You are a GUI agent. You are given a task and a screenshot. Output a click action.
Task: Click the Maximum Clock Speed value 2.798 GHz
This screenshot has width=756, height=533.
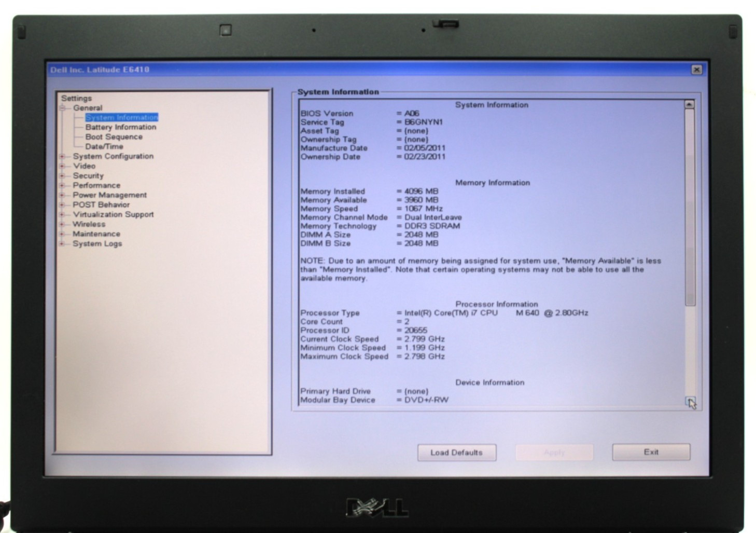(x=425, y=357)
